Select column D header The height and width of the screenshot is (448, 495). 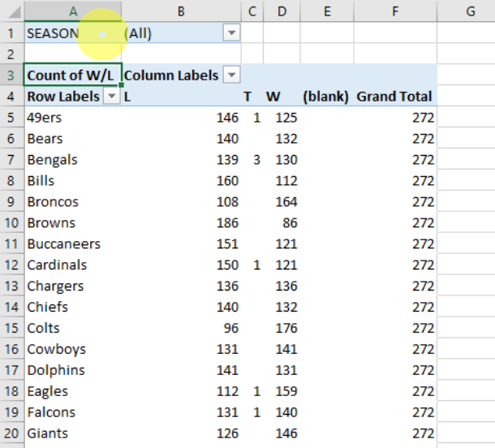click(x=282, y=11)
